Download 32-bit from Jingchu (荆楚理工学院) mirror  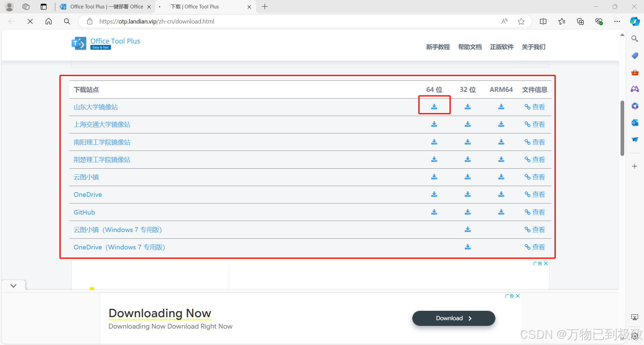coord(468,159)
